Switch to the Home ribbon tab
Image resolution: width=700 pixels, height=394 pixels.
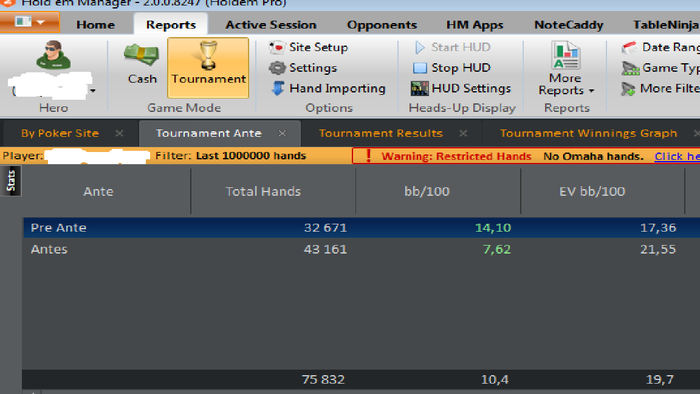point(96,25)
